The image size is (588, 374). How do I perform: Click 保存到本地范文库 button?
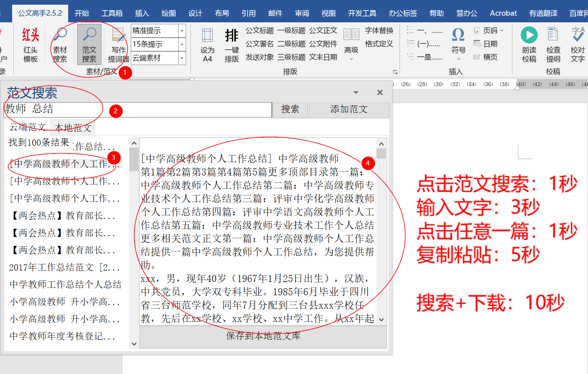263,336
